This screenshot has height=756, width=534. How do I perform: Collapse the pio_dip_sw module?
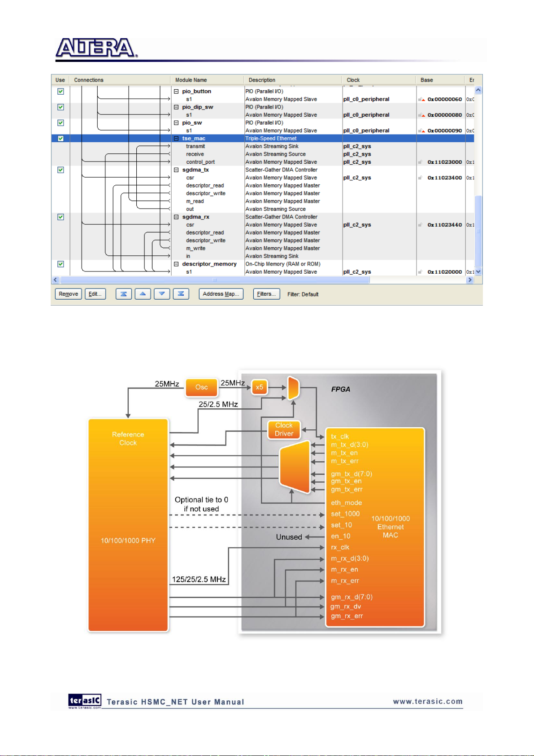176,107
